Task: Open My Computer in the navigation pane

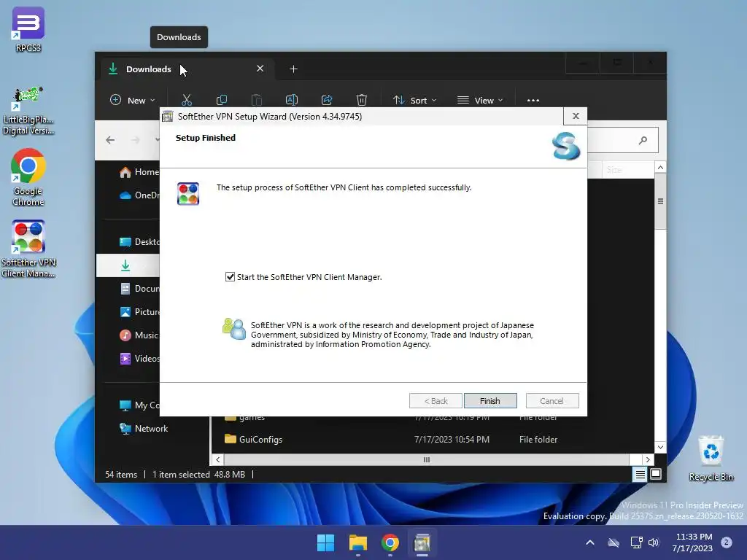Action: point(139,405)
